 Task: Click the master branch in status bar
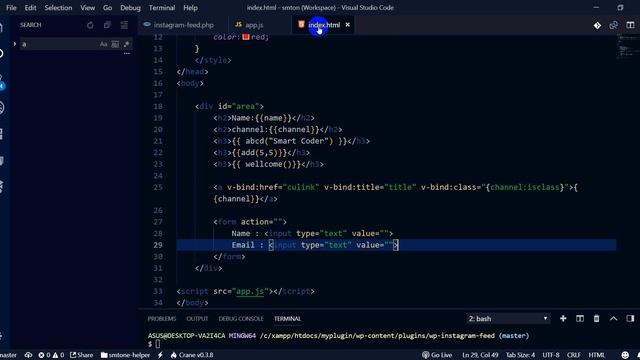9,355
